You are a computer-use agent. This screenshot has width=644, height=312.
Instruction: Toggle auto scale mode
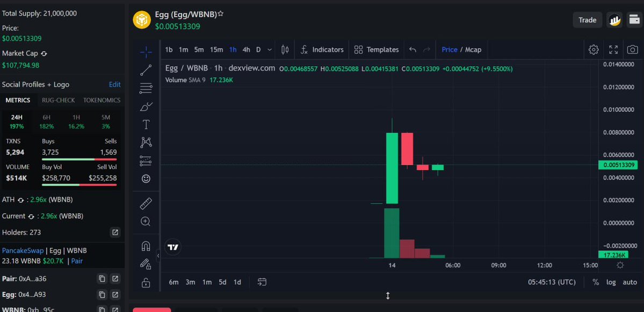[629, 282]
